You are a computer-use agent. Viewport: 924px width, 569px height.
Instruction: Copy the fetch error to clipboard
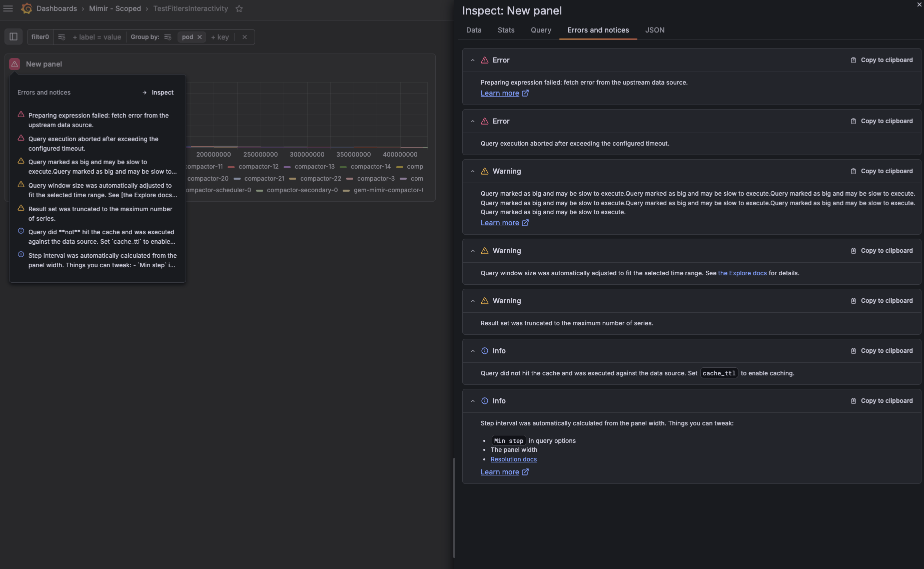click(x=881, y=60)
